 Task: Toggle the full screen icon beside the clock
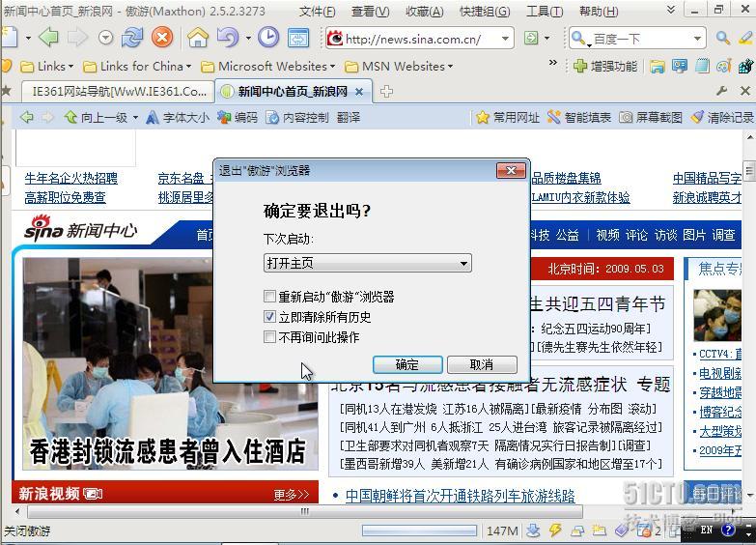pos(298,38)
